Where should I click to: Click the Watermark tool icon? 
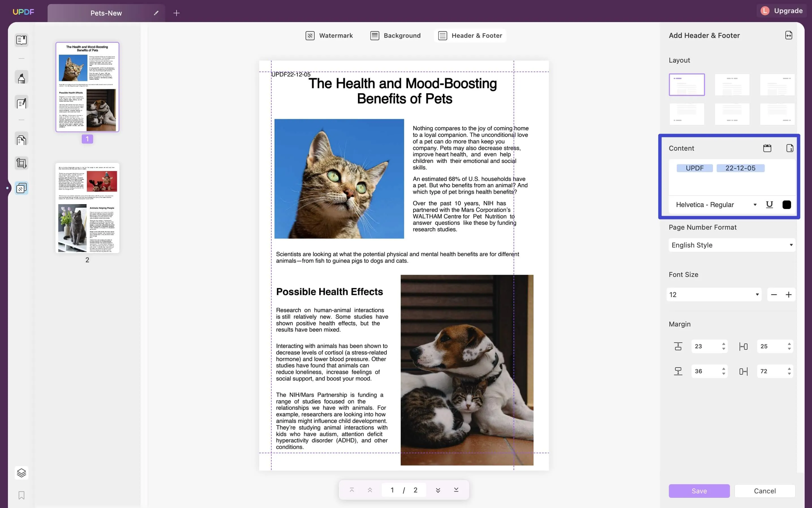[310, 35]
